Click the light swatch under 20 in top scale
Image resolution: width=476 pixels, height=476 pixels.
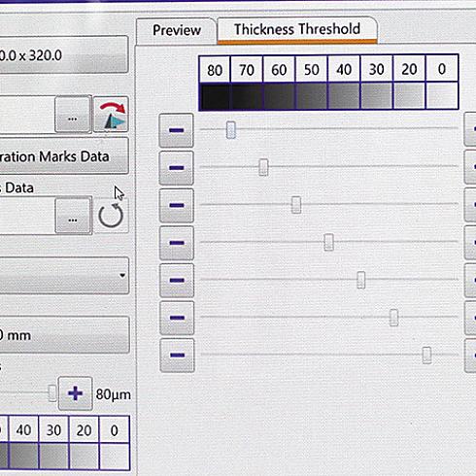(x=409, y=96)
